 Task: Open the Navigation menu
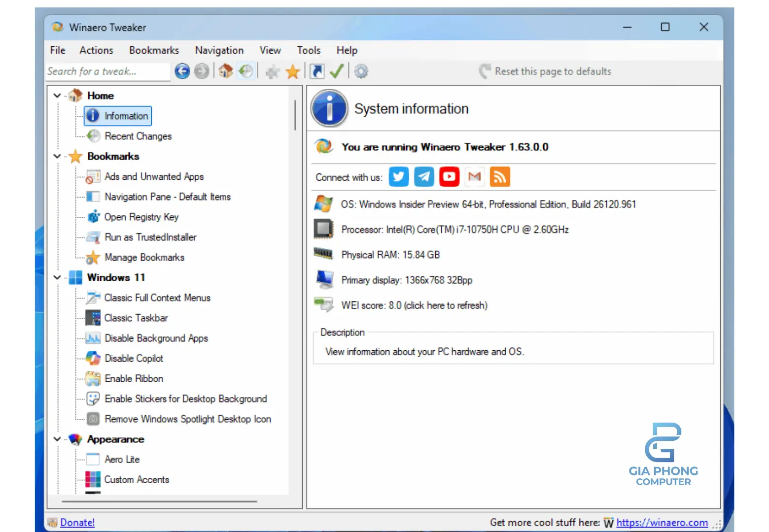click(x=219, y=50)
